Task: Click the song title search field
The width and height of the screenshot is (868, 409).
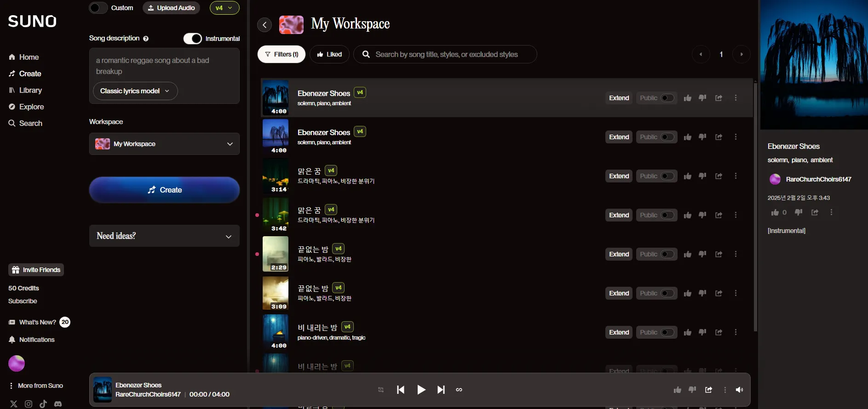Action: pos(445,54)
